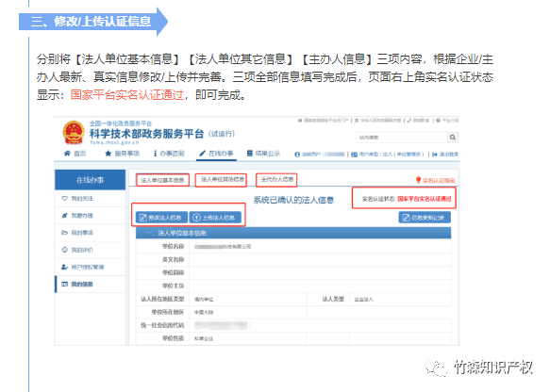Click the 中国大陆 value cell
This screenshot has height=392, width=550.
pos(204,313)
